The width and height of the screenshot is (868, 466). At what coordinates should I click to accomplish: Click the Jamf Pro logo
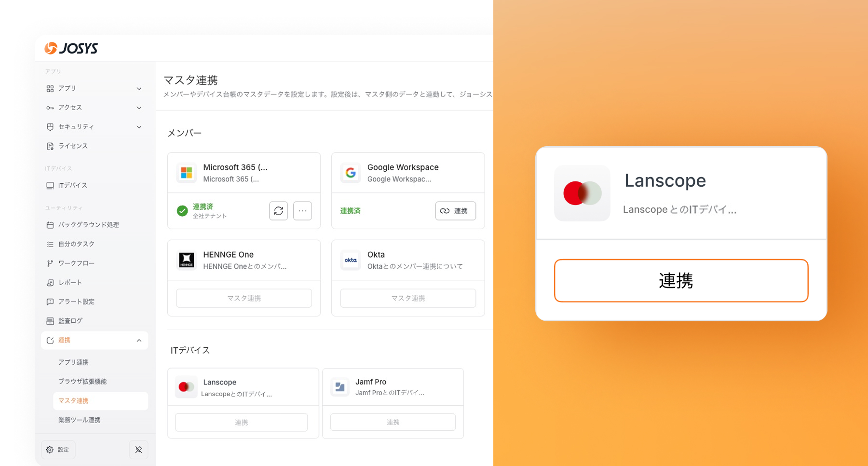tap(340, 387)
